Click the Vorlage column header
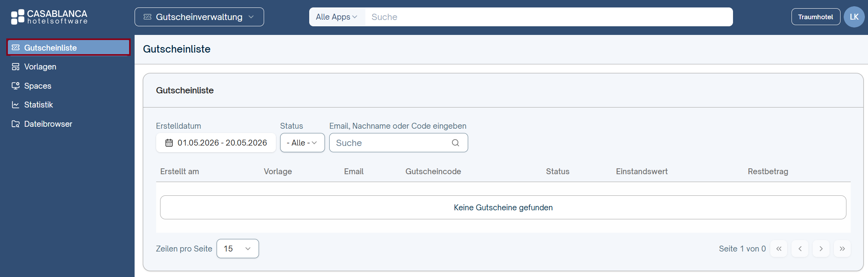This screenshot has width=868, height=277. coord(278,171)
